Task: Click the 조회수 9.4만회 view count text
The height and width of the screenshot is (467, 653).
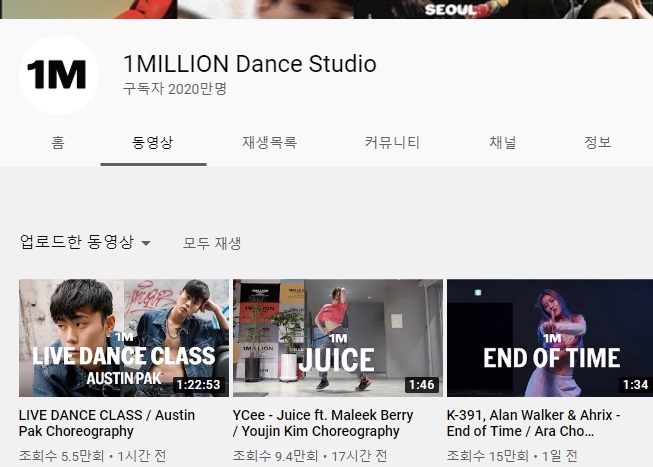Action: [x=276, y=456]
